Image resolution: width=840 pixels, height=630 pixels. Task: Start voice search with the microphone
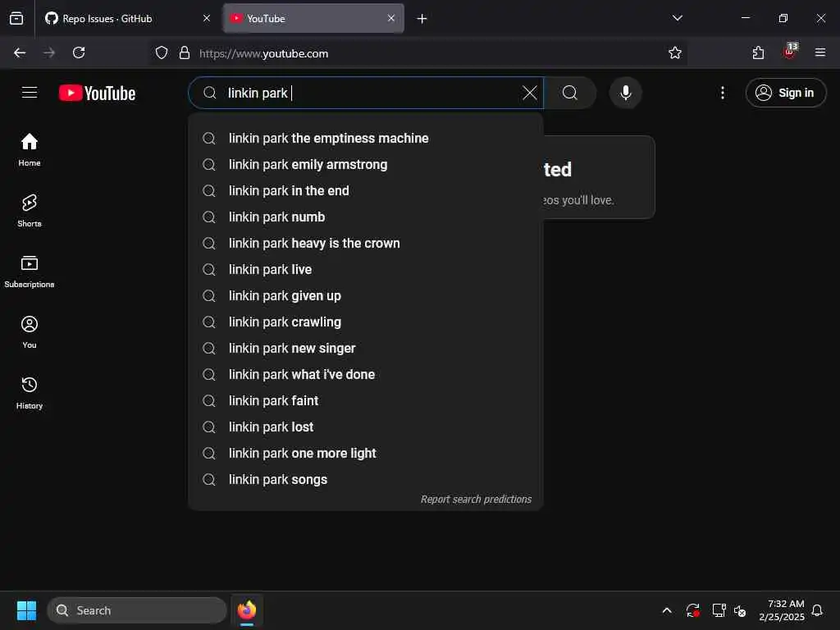(625, 93)
